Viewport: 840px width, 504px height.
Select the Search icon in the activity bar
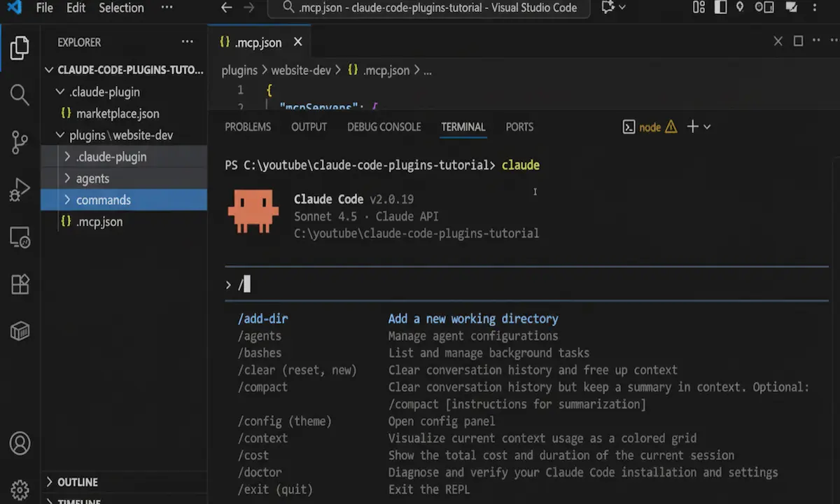(20, 94)
